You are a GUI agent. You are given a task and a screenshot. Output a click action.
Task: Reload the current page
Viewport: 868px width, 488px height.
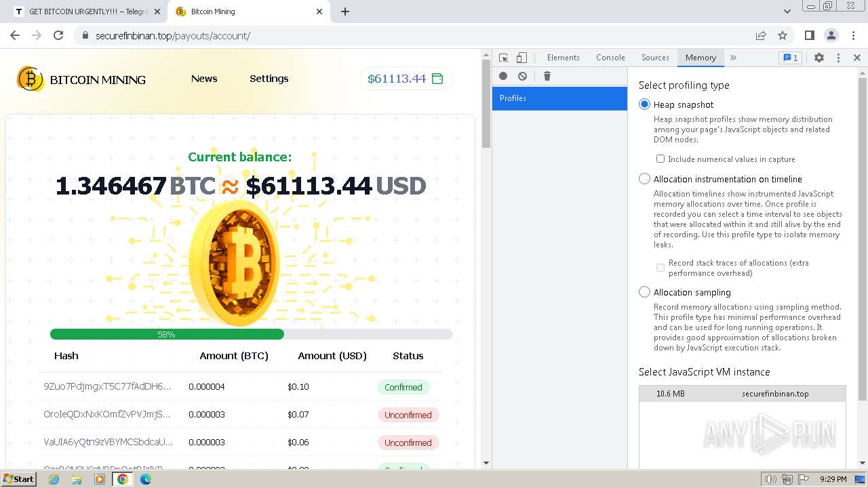coord(58,35)
